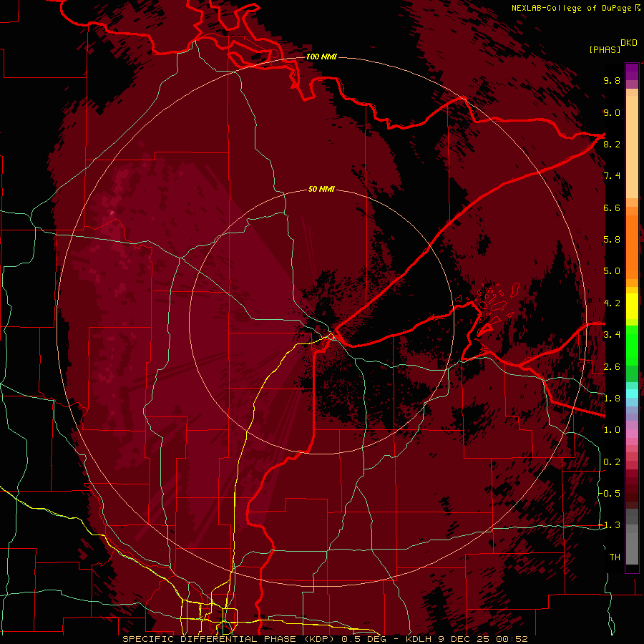Click the [PHAS] units label
The height and width of the screenshot is (644, 644).
pos(605,49)
